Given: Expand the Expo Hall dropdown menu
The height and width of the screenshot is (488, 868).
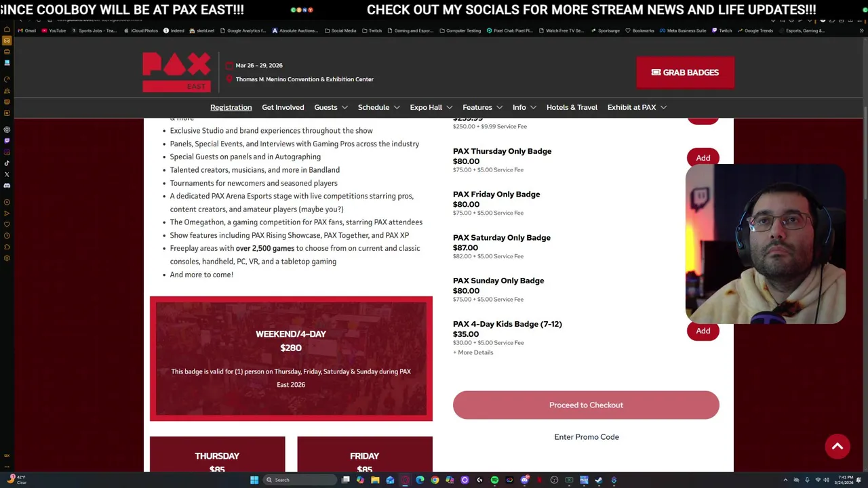Looking at the screenshot, I should tap(431, 107).
